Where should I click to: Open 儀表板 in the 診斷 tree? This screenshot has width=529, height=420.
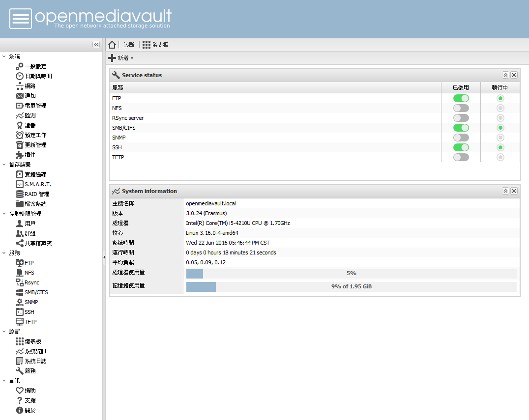[x=33, y=341]
